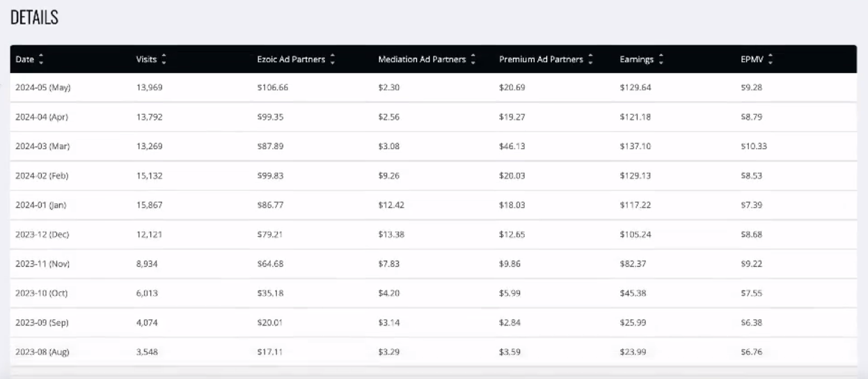This screenshot has height=379, width=868.
Task: Select the 2024-03 (Mar) row date
Action: (x=42, y=146)
